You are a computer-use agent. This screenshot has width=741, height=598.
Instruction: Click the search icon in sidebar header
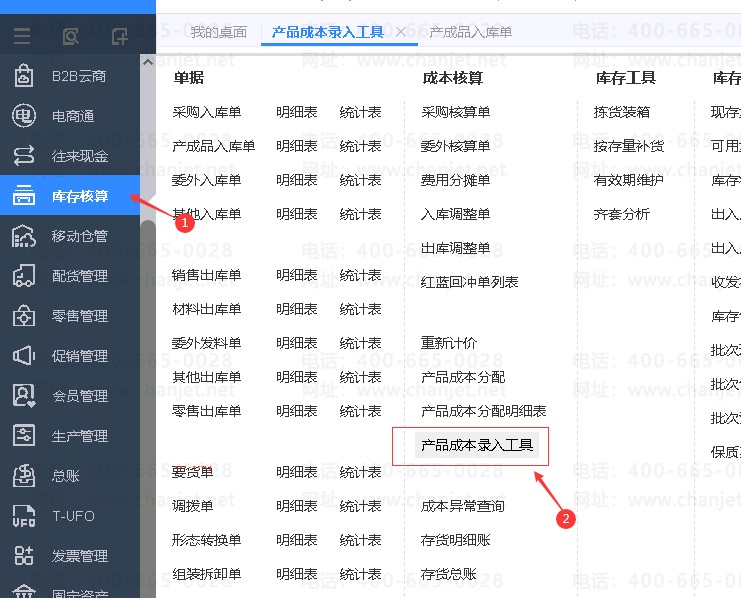tap(70, 36)
